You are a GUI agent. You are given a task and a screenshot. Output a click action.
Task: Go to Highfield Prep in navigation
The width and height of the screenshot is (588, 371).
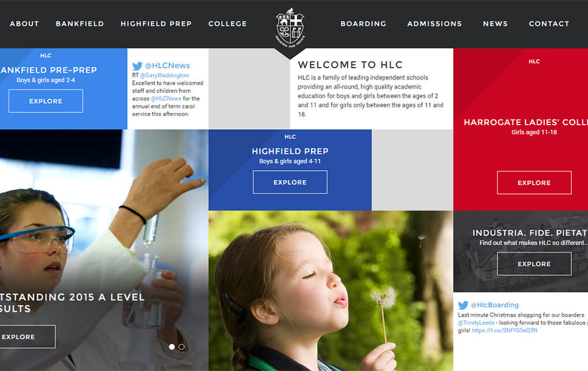coord(156,24)
